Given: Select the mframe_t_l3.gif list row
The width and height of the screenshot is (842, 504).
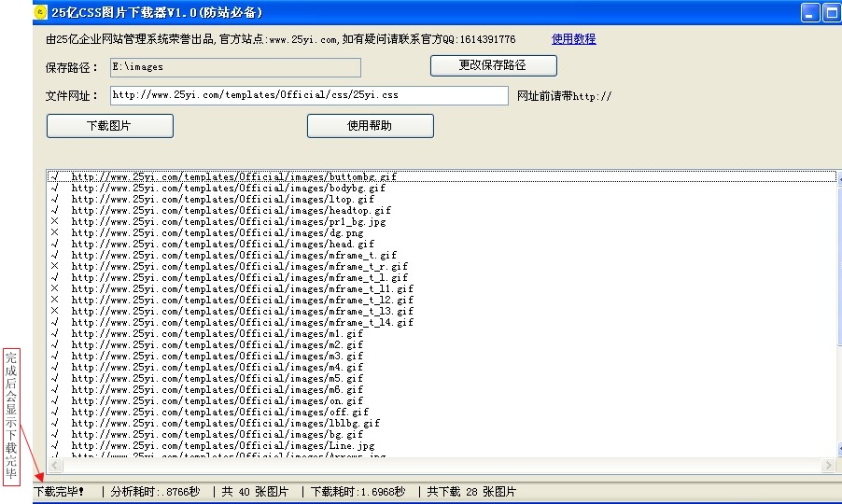Looking at the screenshot, I should (442, 312).
